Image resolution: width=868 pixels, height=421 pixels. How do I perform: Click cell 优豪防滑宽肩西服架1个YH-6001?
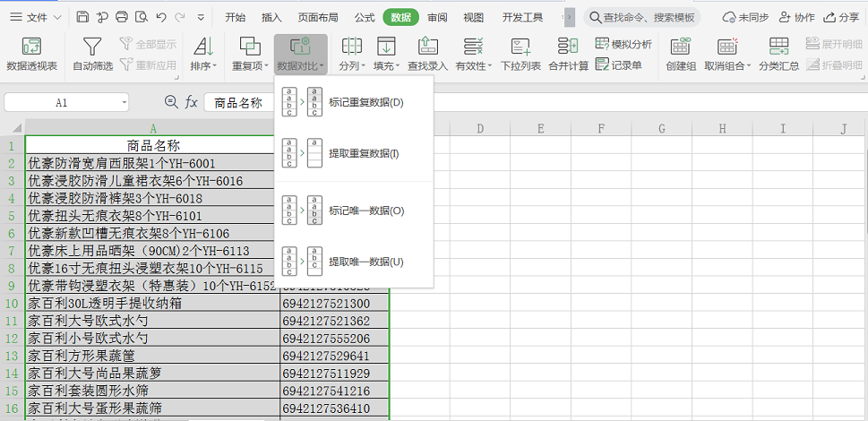click(x=153, y=163)
